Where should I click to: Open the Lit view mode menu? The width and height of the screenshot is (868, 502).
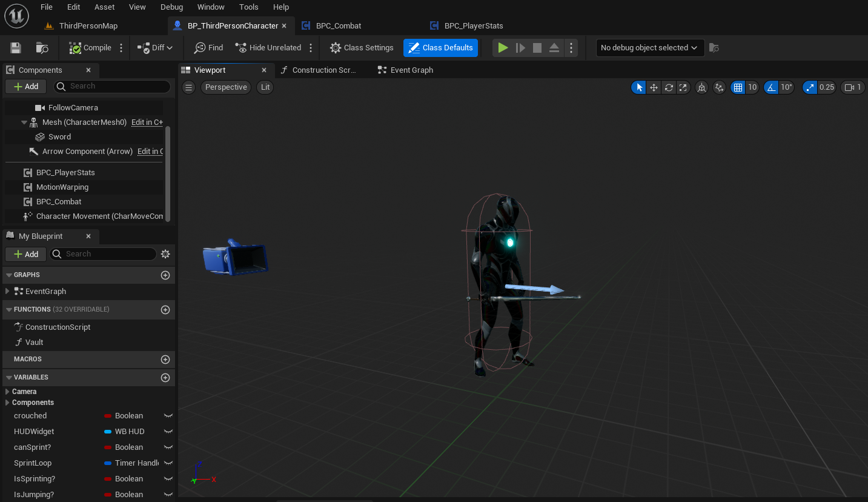tap(265, 87)
